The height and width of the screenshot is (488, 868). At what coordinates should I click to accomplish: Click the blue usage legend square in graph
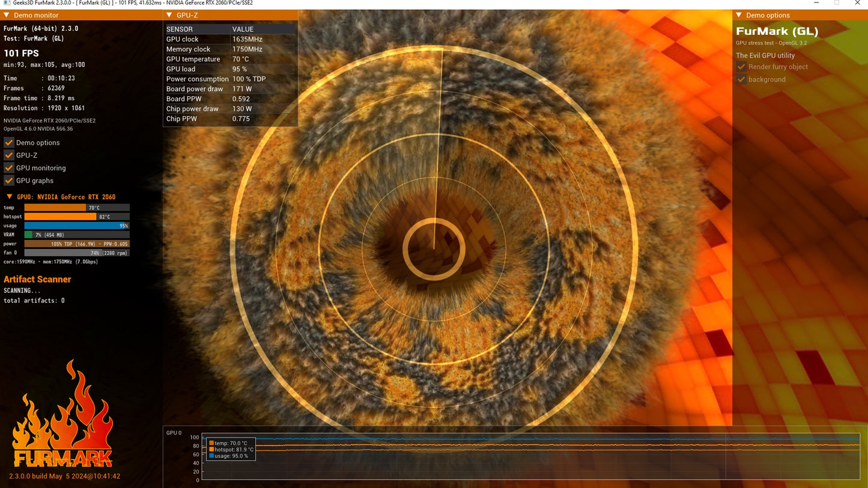pyautogui.click(x=211, y=456)
